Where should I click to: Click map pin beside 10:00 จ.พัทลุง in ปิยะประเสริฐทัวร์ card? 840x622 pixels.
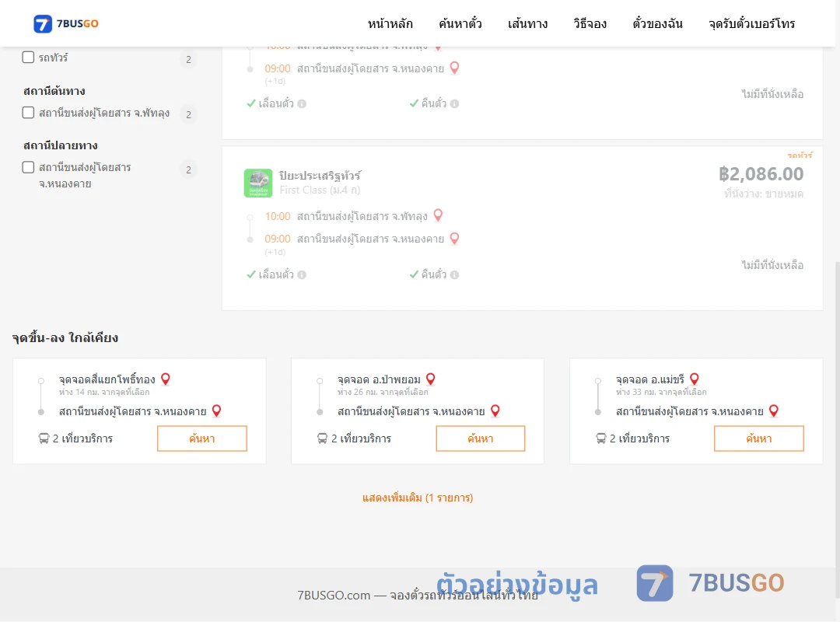coord(438,215)
